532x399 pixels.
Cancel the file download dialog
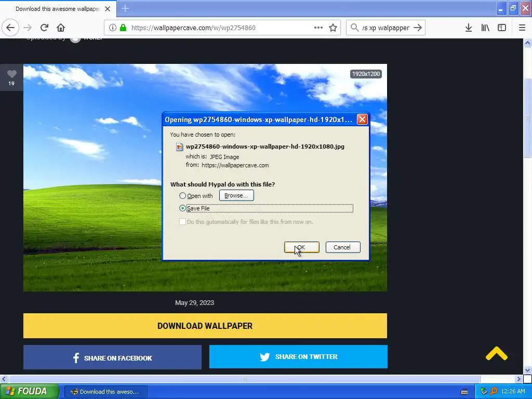[x=343, y=247]
